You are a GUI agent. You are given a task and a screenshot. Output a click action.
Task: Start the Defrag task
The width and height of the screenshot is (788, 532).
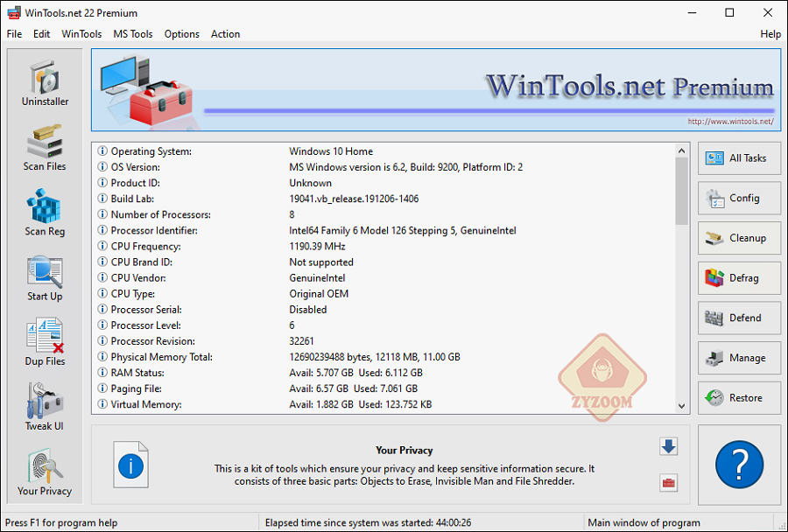(x=739, y=278)
